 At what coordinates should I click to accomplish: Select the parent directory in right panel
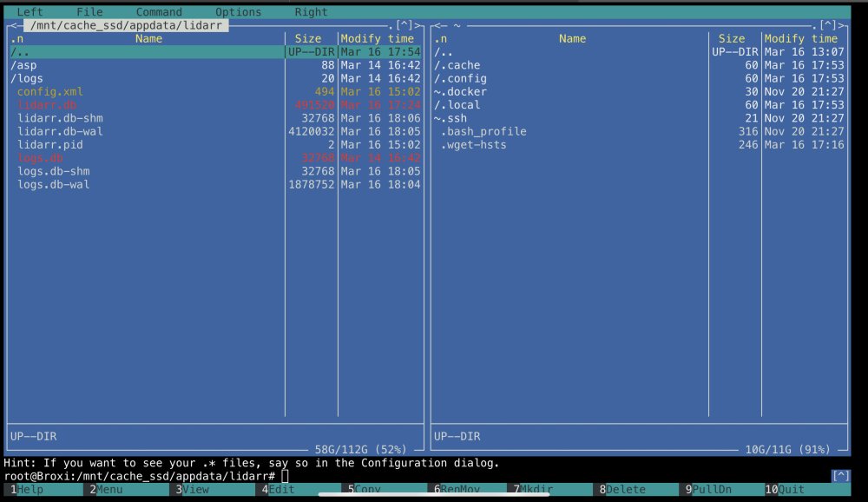[x=640, y=52]
